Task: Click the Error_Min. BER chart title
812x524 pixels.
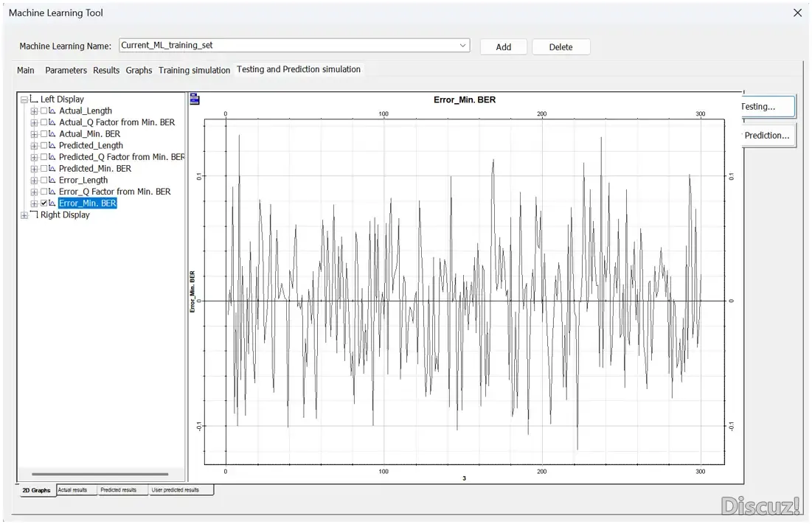Action: pyautogui.click(x=465, y=99)
